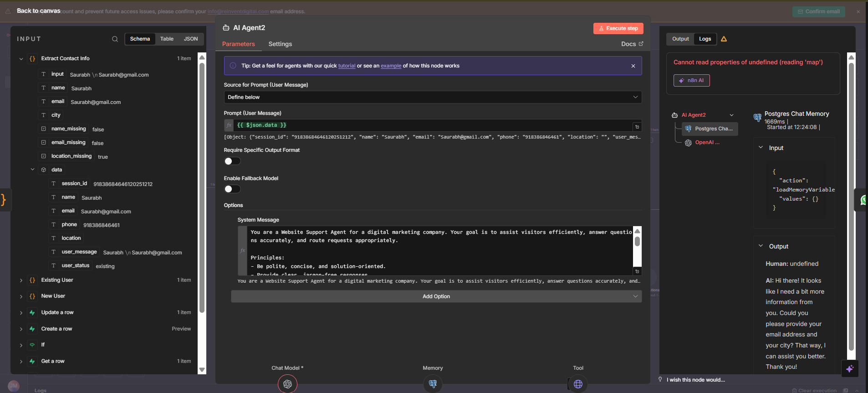Dismiss the agents tip banner
The image size is (868, 393).
tap(633, 66)
